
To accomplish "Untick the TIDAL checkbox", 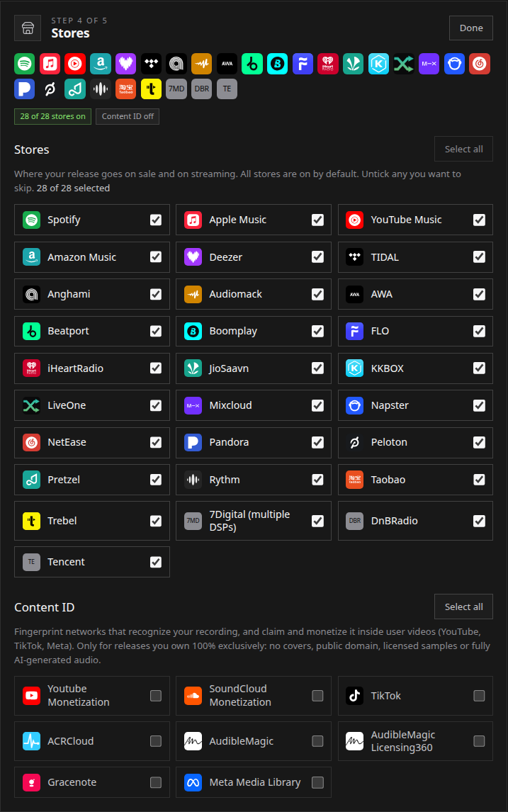I will (x=480, y=257).
